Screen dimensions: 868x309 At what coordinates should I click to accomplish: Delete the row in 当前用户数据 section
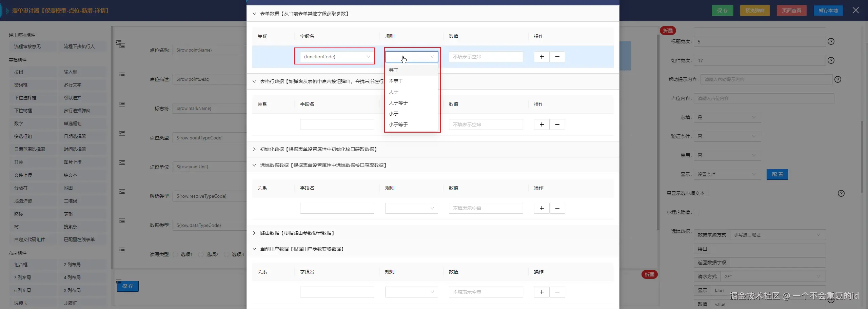(x=557, y=292)
